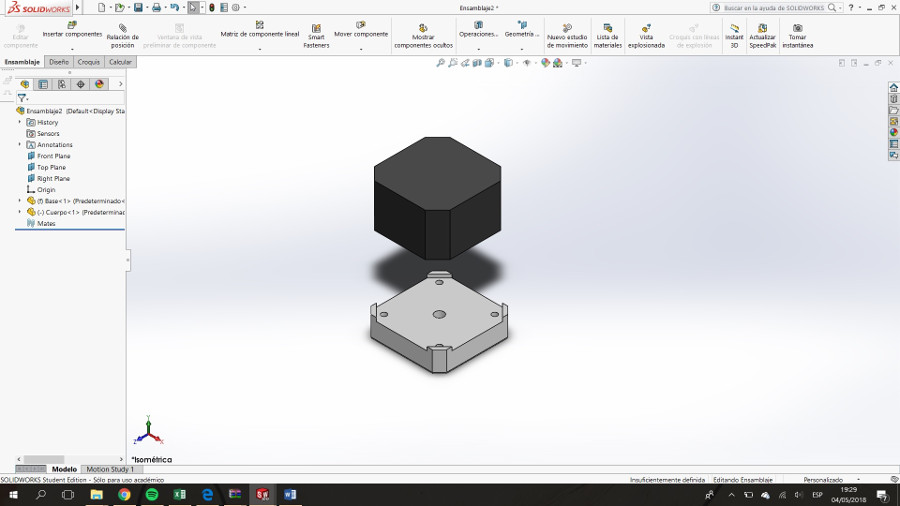Expand the Base<1> component node

20,201
